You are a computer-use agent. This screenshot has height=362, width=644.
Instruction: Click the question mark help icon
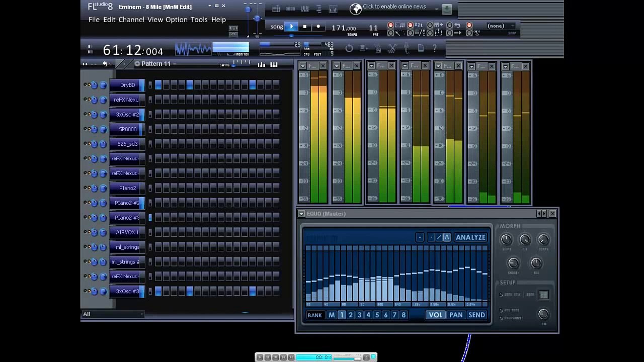click(x=435, y=48)
